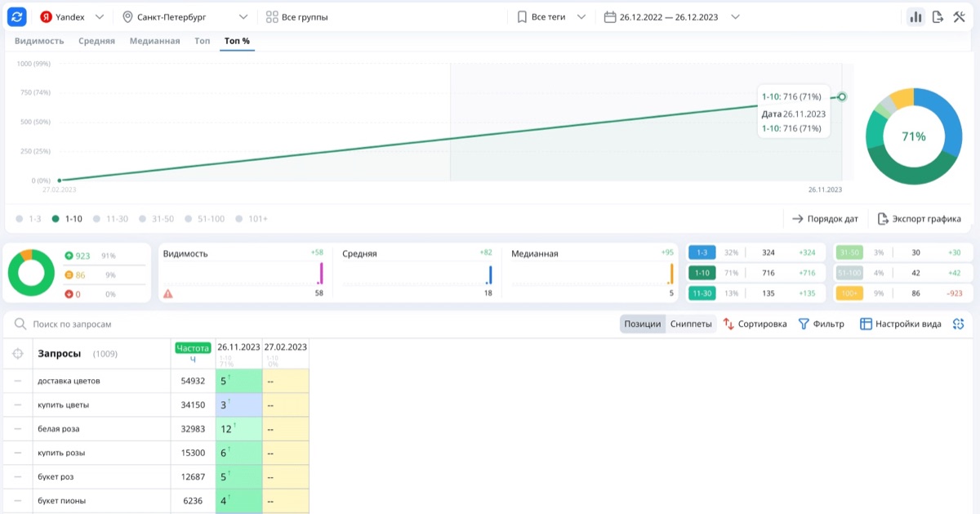Open the wrench tools icon
Screen dimensions: 980x514
click(x=960, y=16)
